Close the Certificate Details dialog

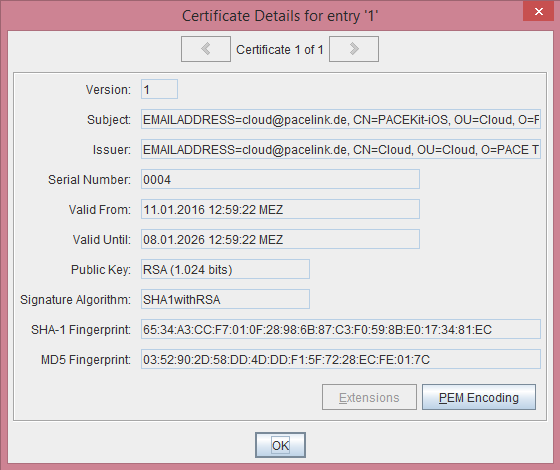pyautogui.click(x=539, y=11)
